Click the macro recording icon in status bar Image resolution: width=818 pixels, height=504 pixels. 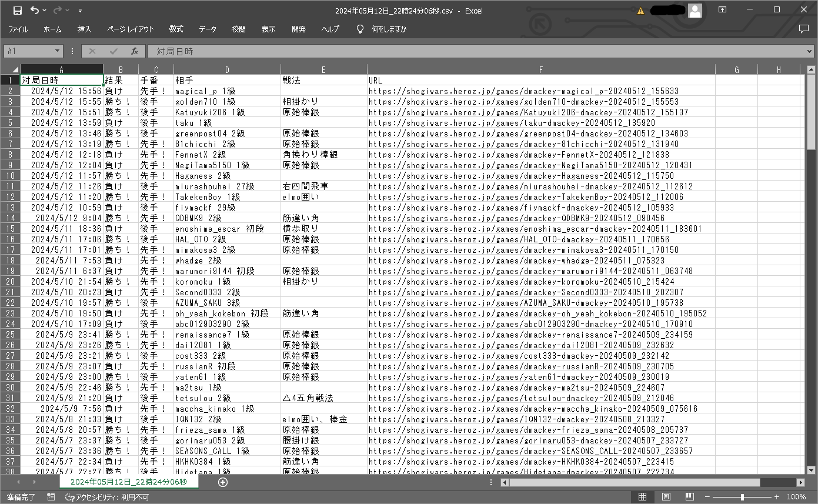click(51, 497)
